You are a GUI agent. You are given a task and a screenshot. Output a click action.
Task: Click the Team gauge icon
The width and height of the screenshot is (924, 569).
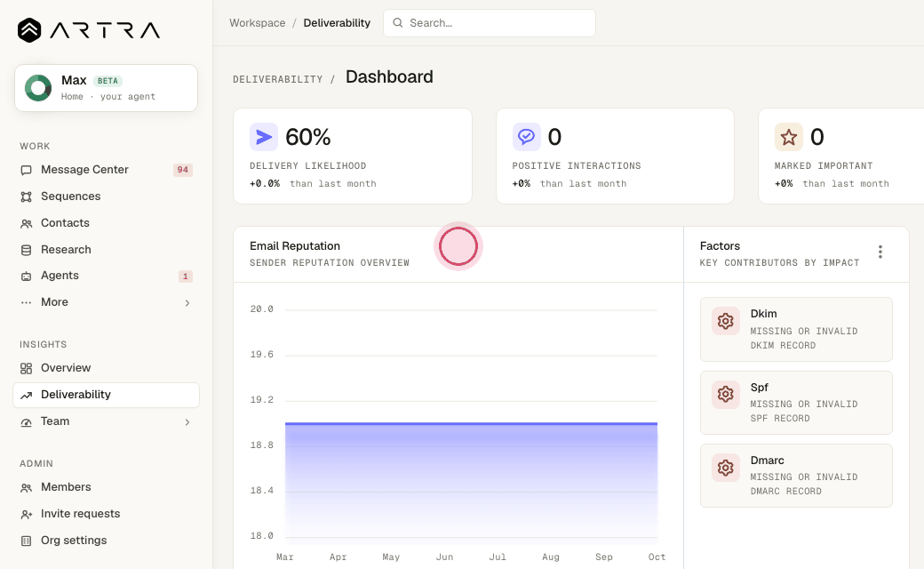pyautogui.click(x=26, y=422)
